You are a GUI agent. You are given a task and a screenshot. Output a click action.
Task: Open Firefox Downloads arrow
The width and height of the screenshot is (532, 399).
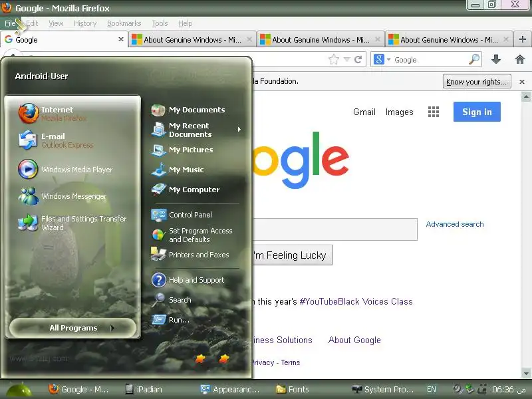[x=496, y=59]
